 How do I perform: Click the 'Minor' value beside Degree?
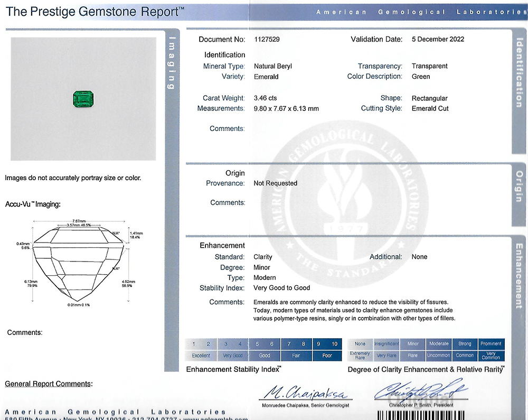262,267
